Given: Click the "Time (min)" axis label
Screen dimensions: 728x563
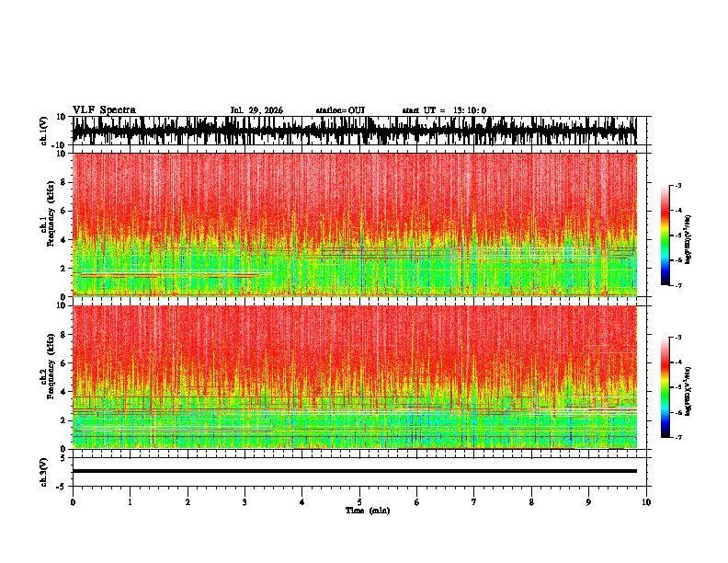Looking at the screenshot, I should click(x=368, y=511).
